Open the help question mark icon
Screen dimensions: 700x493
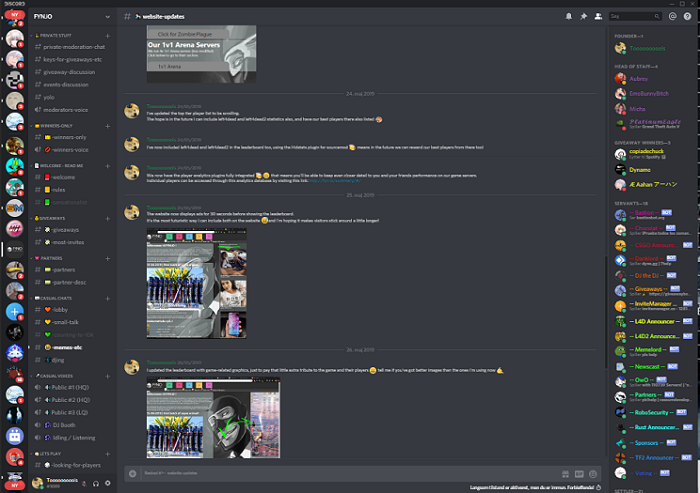(687, 17)
